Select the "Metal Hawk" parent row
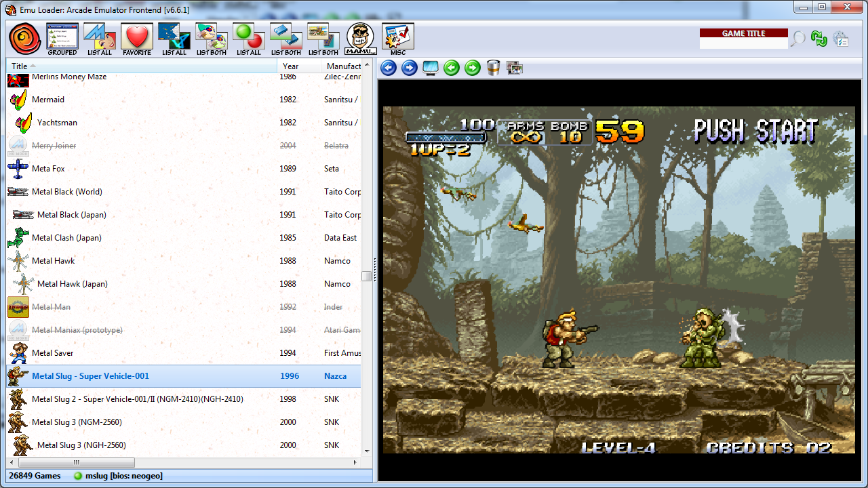The image size is (868, 488). pos(184,261)
